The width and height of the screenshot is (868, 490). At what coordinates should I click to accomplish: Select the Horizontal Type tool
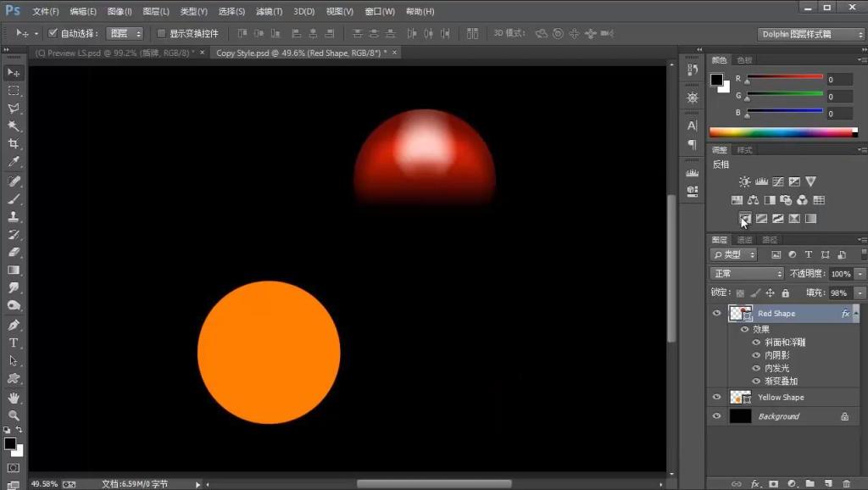point(14,342)
